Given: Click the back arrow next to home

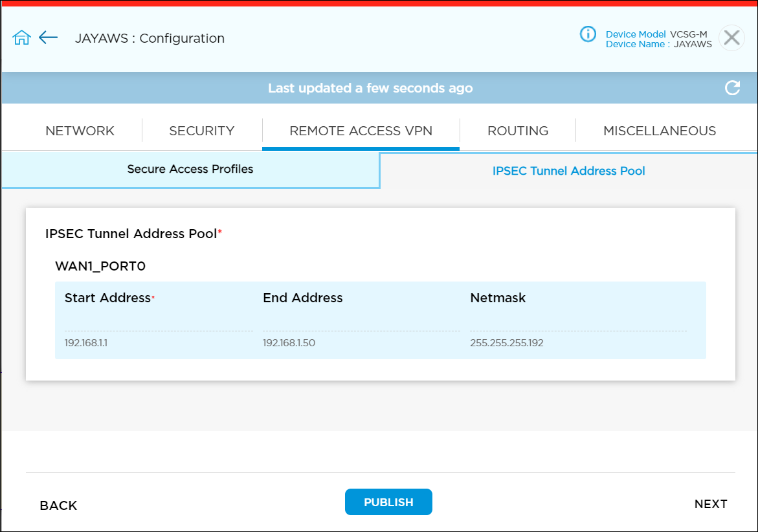Looking at the screenshot, I should pyautogui.click(x=48, y=37).
